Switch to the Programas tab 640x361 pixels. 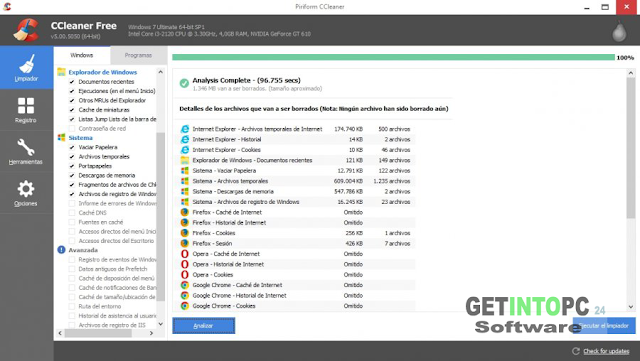[138, 55]
